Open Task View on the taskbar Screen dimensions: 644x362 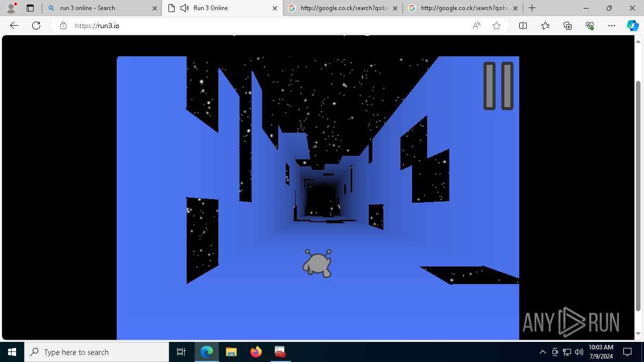click(181, 352)
